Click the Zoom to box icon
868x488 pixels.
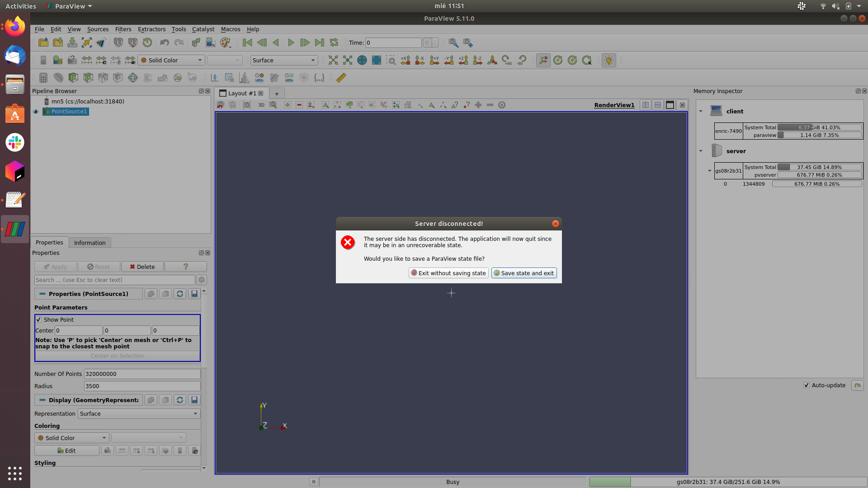(x=391, y=60)
